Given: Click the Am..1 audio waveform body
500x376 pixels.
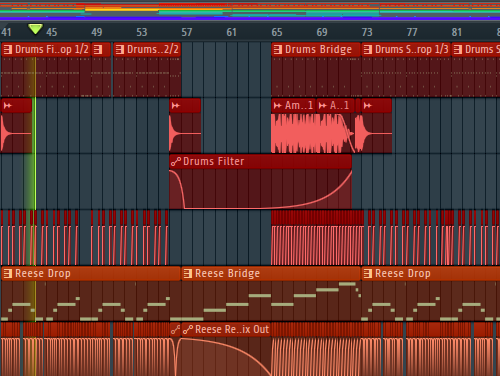Looking at the screenshot, I should (x=293, y=133).
